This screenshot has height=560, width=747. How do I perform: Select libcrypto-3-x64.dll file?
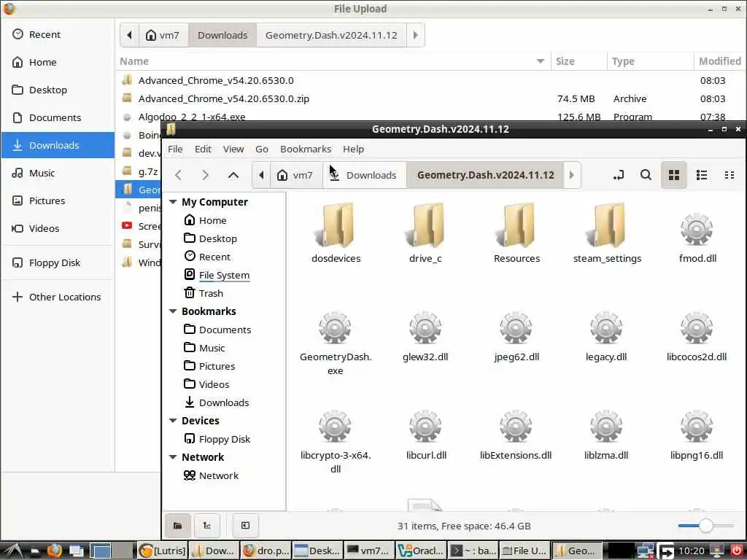[x=336, y=441]
